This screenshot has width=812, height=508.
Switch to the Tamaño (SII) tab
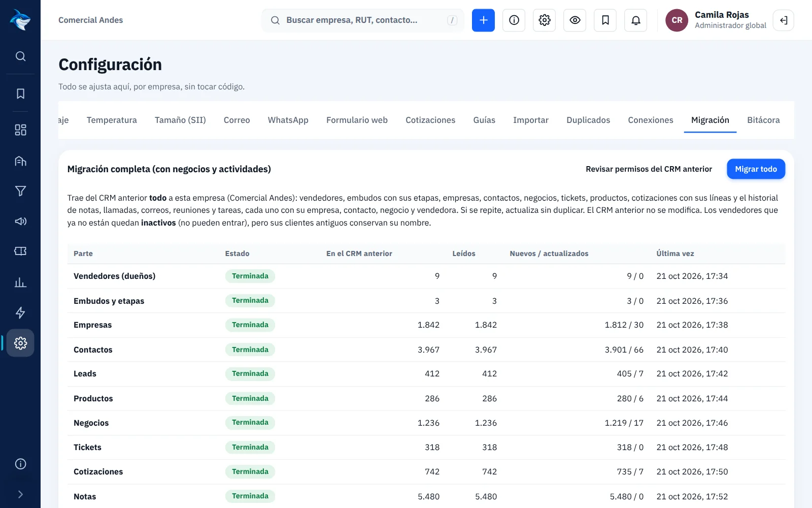180,120
